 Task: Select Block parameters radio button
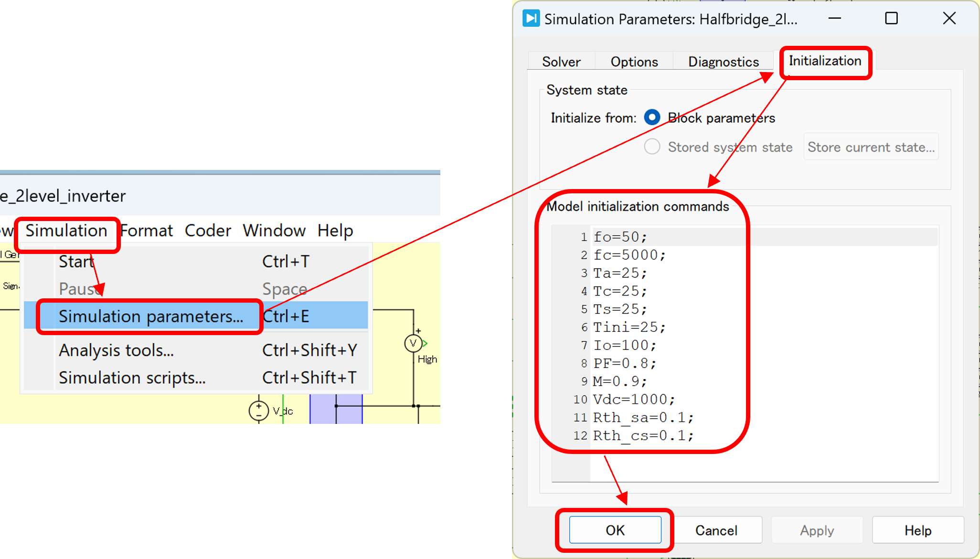[652, 117]
